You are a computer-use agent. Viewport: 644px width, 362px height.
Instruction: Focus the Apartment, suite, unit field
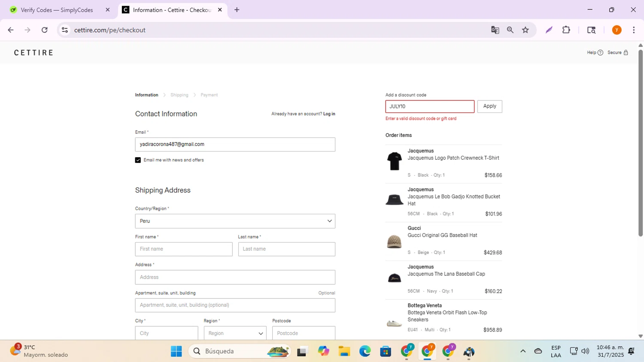point(235,305)
